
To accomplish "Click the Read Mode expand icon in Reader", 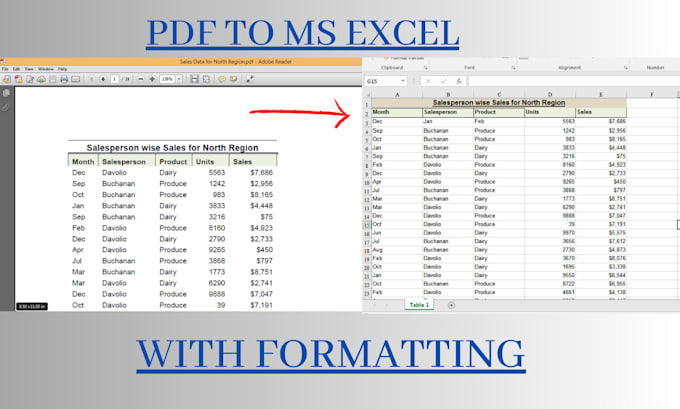I will 250,79.
